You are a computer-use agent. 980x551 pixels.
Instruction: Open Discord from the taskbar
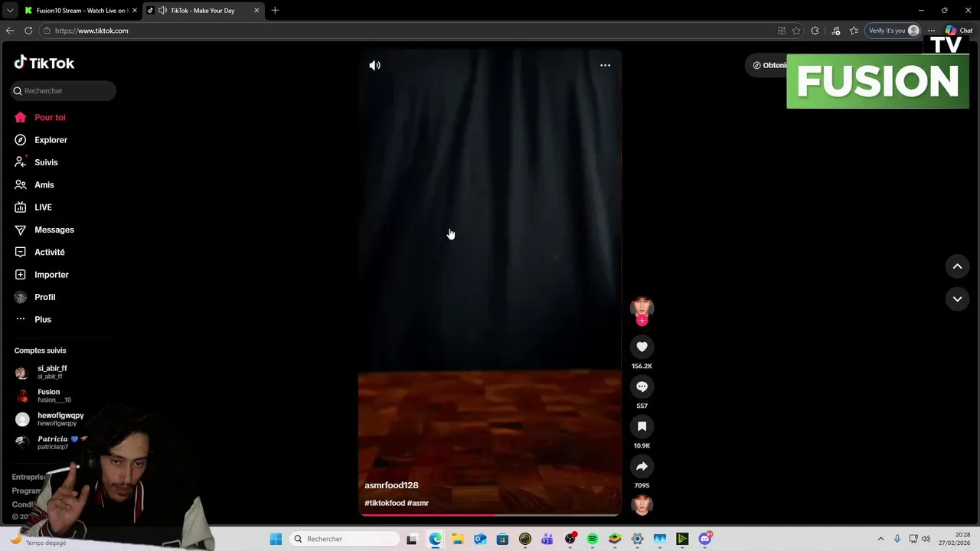[x=705, y=539]
